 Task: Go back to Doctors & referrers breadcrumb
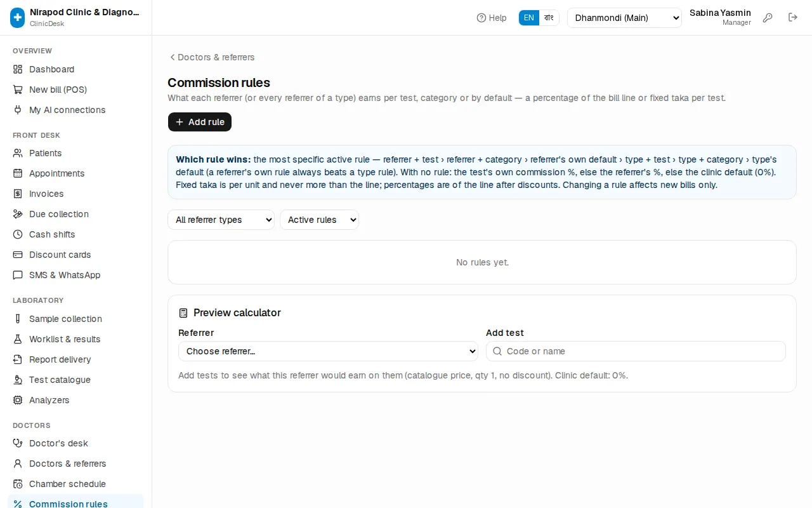point(211,57)
